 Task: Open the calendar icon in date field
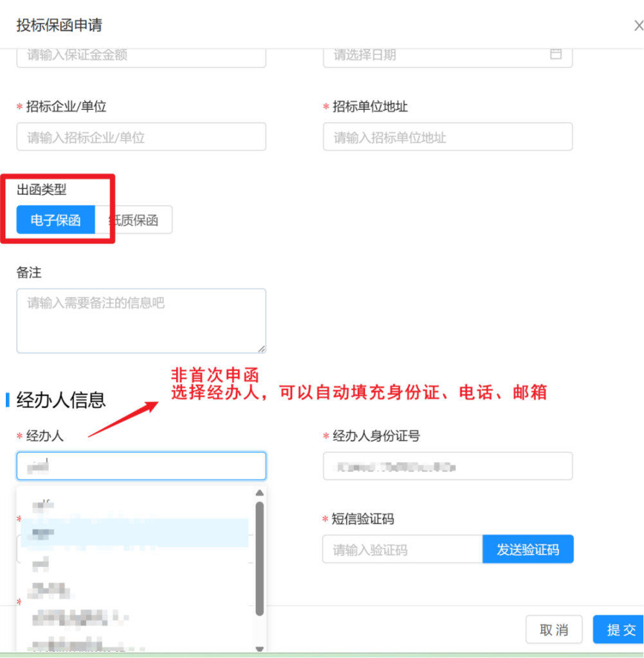pyautogui.click(x=556, y=54)
